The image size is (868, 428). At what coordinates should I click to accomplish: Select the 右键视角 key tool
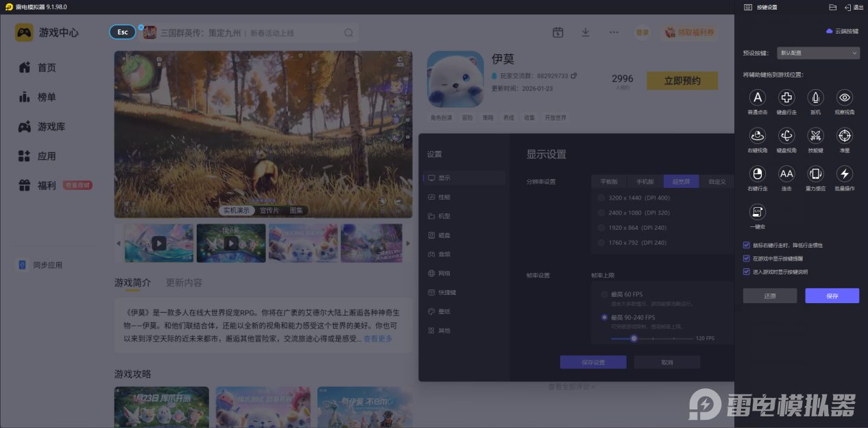757,139
